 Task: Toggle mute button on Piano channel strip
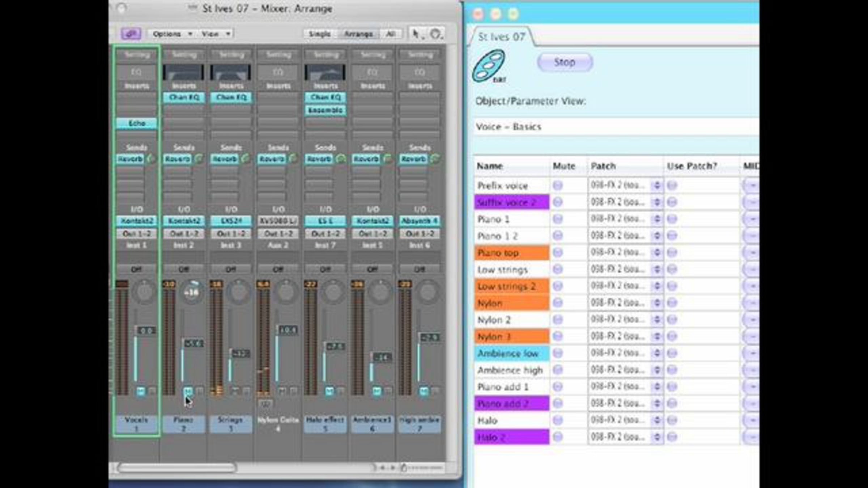[x=188, y=391]
